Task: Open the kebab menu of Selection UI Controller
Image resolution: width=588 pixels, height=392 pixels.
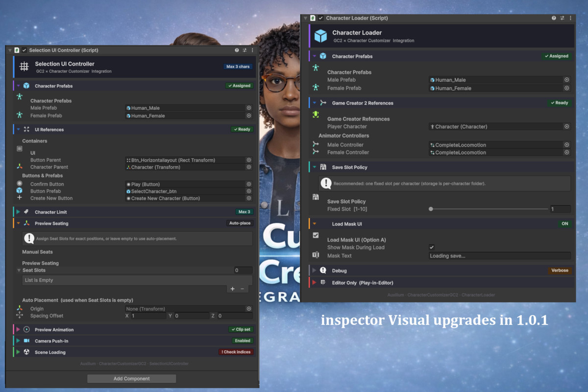Action: (x=252, y=50)
